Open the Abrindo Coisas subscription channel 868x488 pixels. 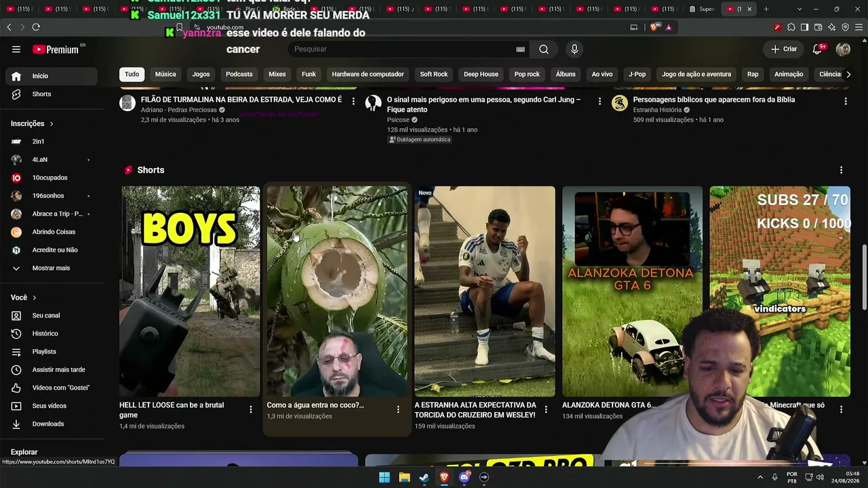coord(53,232)
